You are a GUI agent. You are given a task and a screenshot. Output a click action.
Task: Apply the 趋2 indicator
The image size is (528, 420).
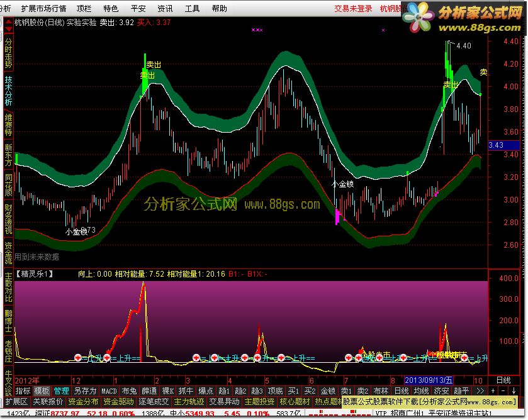click(x=240, y=390)
